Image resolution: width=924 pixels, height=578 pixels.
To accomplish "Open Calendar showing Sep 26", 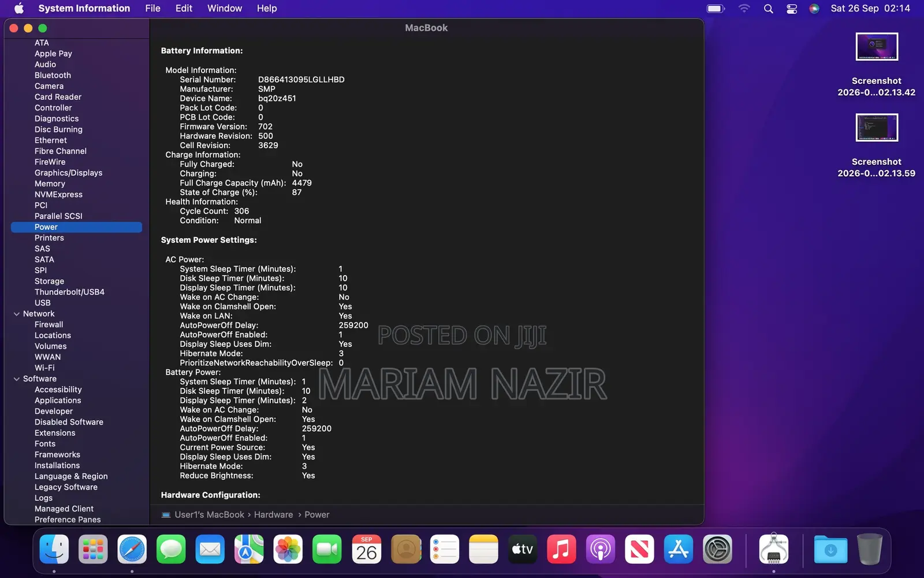I will (367, 549).
